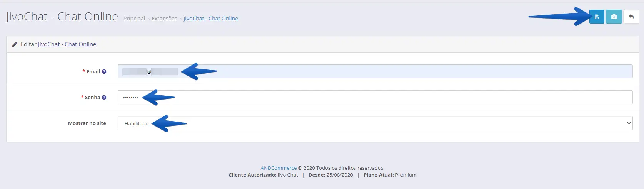Click the back arrow return button

pyautogui.click(x=631, y=17)
